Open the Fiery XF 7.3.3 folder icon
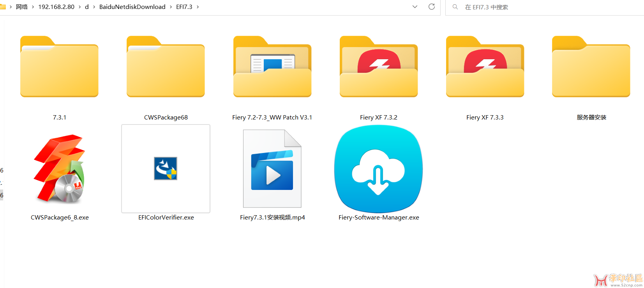This screenshot has width=644, height=288. [x=485, y=66]
